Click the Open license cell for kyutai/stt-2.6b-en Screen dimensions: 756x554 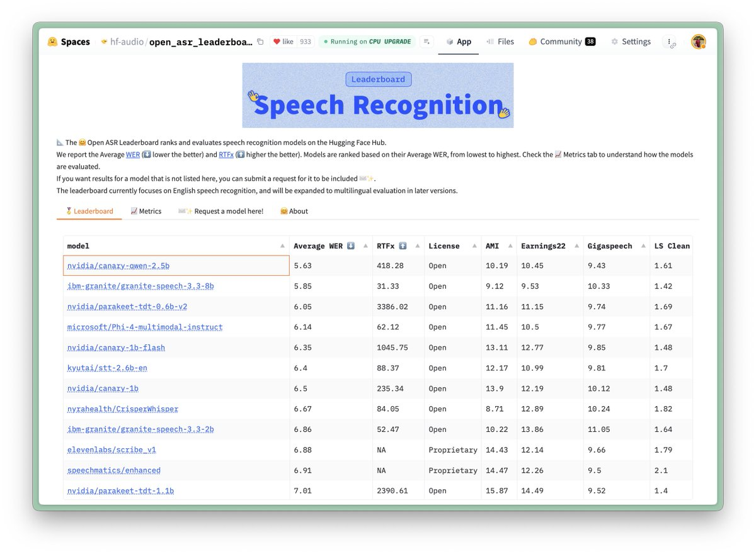tap(453, 368)
